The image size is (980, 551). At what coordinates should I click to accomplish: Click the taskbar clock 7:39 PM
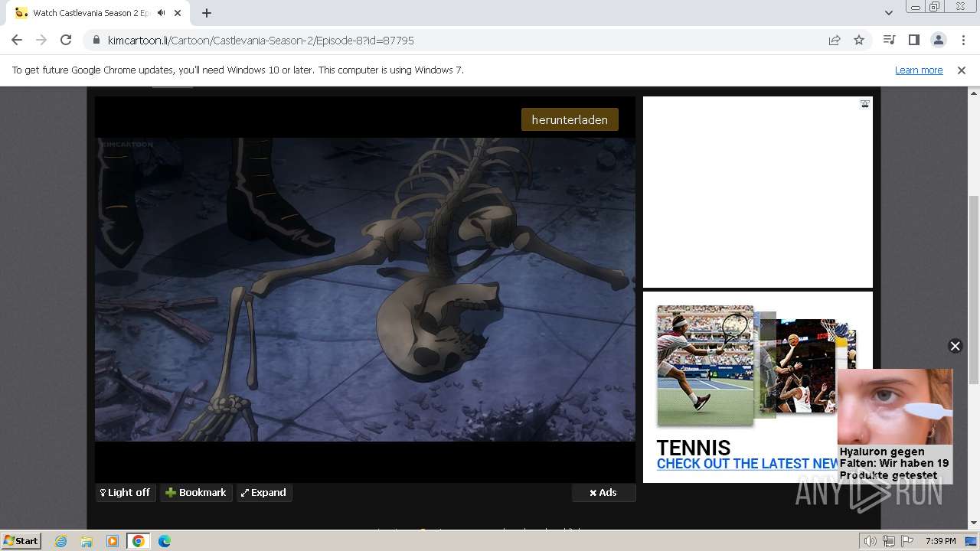940,541
